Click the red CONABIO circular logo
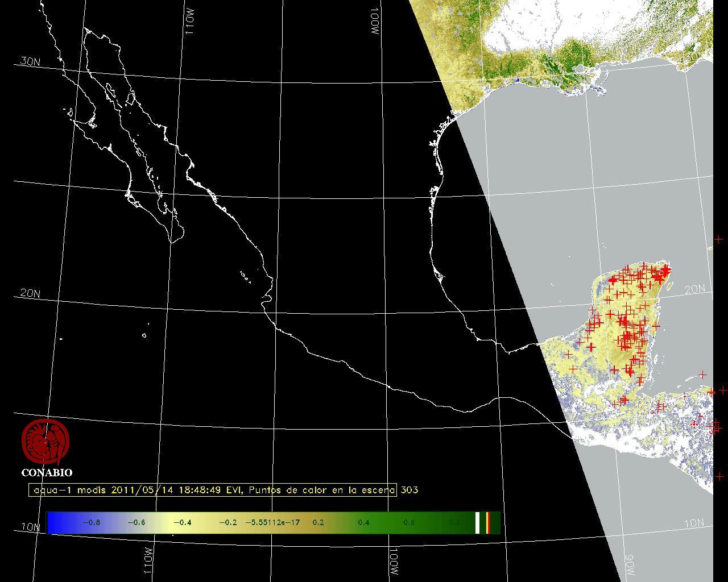 pos(45,442)
